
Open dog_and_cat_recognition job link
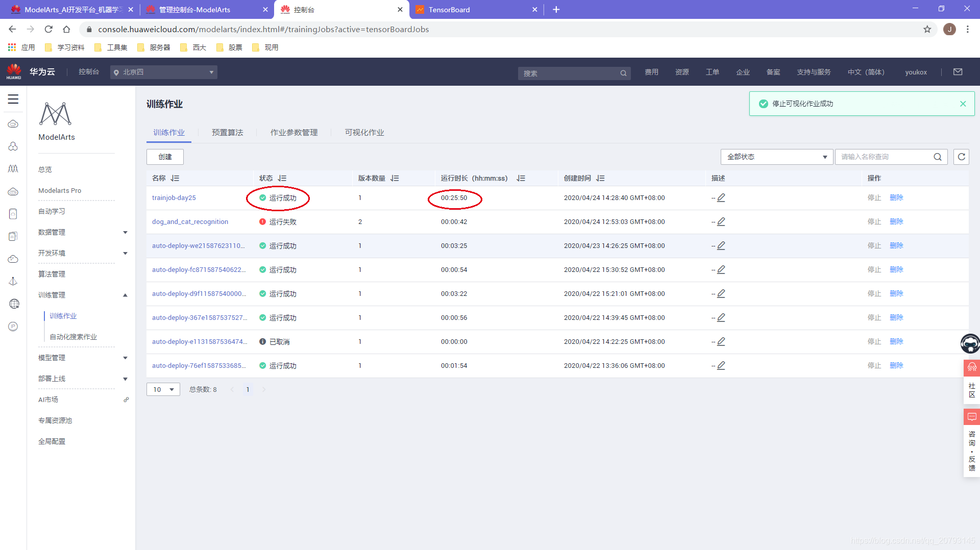click(190, 221)
